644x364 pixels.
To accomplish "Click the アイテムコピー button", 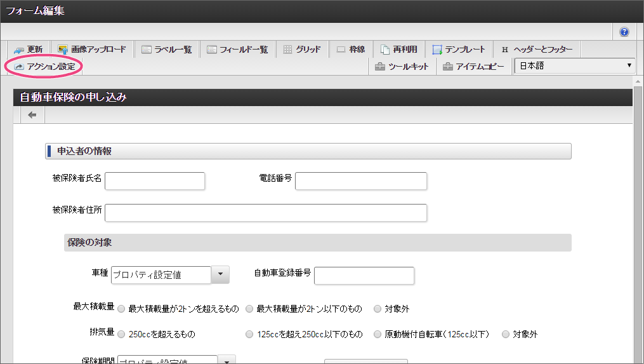I will point(474,67).
